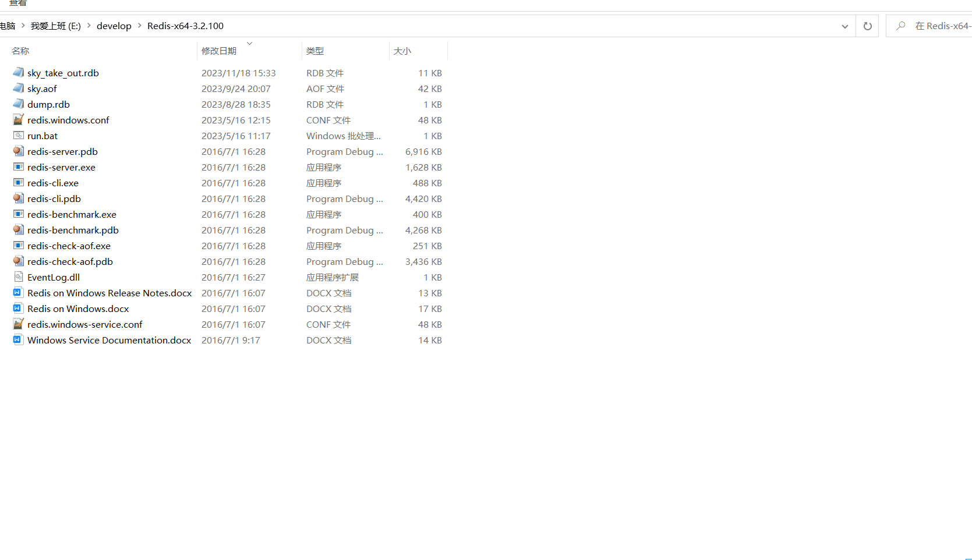This screenshot has height=560, width=972.
Task: Select the file name sky_take_out.rdb
Action: (63, 73)
